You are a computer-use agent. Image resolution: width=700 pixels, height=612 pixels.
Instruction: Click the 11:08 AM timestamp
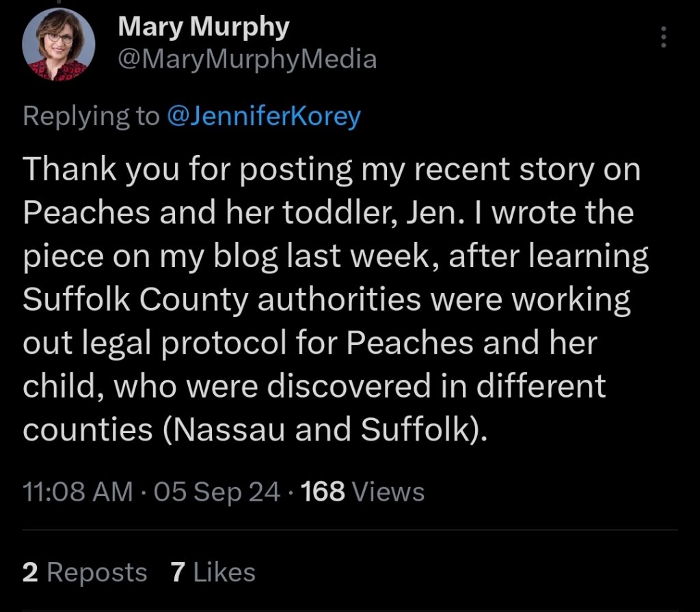click(x=77, y=492)
